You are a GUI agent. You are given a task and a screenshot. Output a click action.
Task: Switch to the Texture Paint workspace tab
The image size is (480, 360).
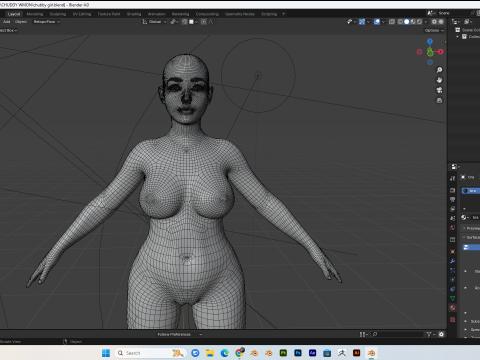pos(109,14)
